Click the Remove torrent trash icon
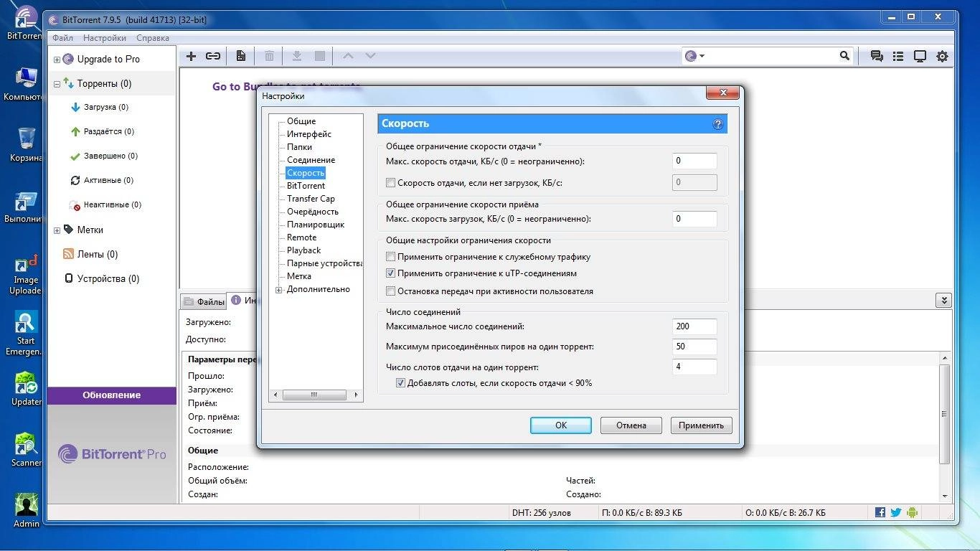The image size is (980, 551). (x=269, y=56)
